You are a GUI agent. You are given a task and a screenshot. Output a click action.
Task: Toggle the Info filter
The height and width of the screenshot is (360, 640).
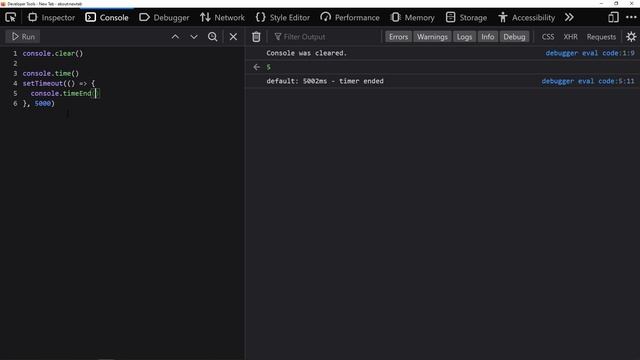pyautogui.click(x=487, y=37)
